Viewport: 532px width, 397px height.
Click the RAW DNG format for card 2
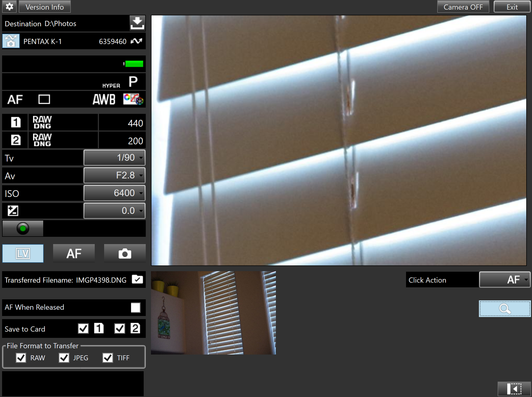point(42,140)
